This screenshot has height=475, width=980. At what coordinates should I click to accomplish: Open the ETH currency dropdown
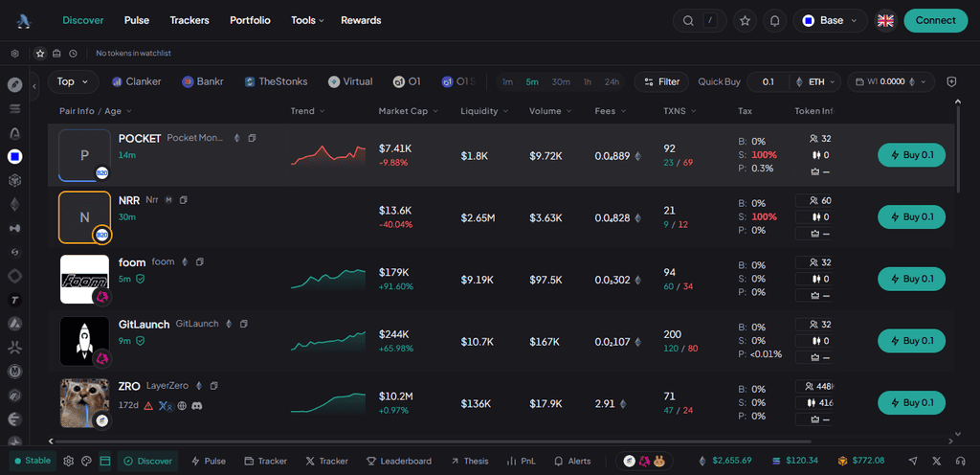[x=815, y=81]
